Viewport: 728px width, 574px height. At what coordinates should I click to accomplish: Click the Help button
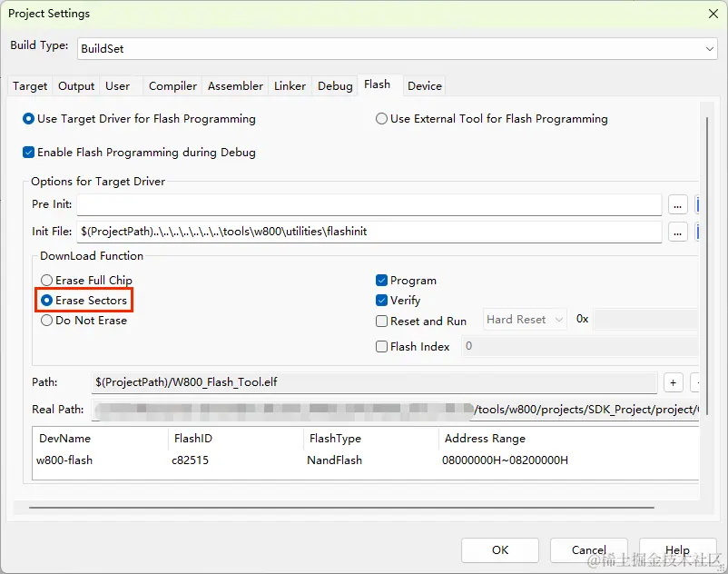(x=677, y=550)
